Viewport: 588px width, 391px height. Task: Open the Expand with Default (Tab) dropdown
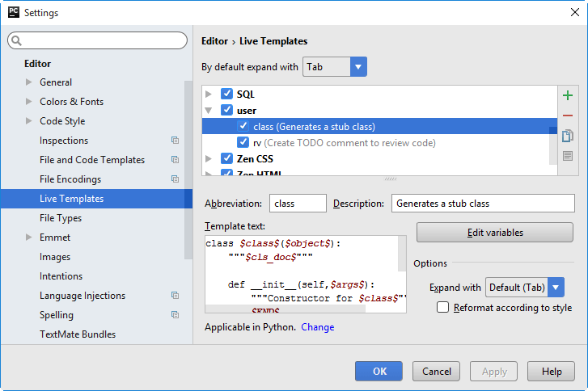click(556, 287)
